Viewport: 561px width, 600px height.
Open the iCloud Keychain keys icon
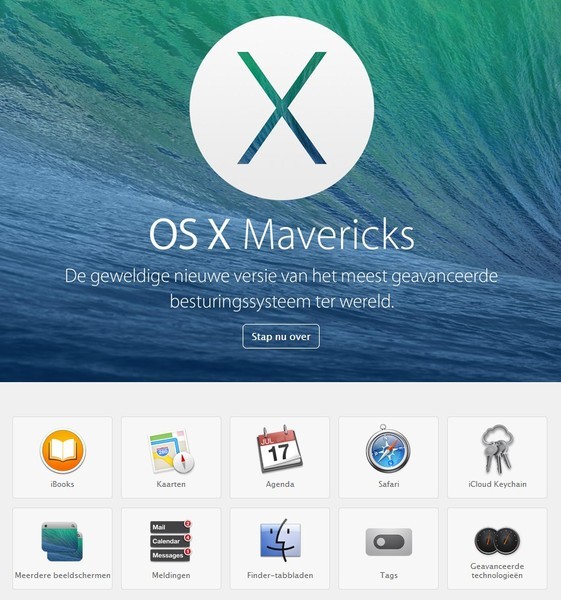click(497, 449)
